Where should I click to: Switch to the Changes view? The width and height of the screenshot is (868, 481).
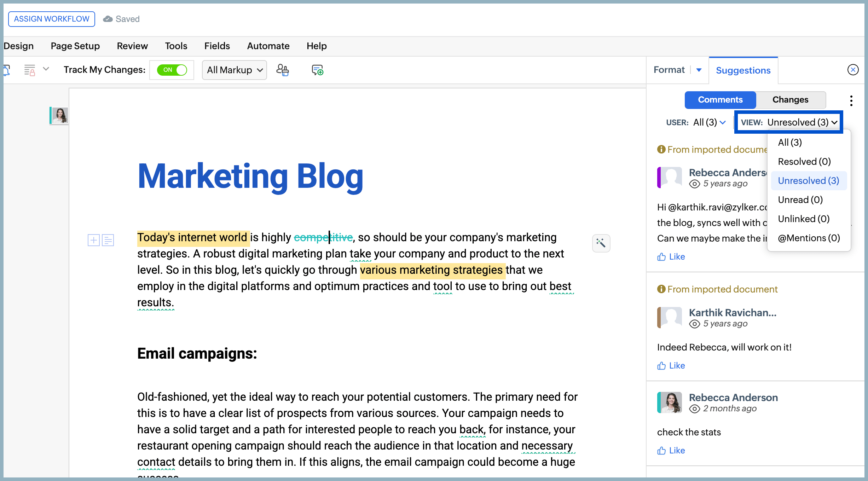tap(791, 100)
